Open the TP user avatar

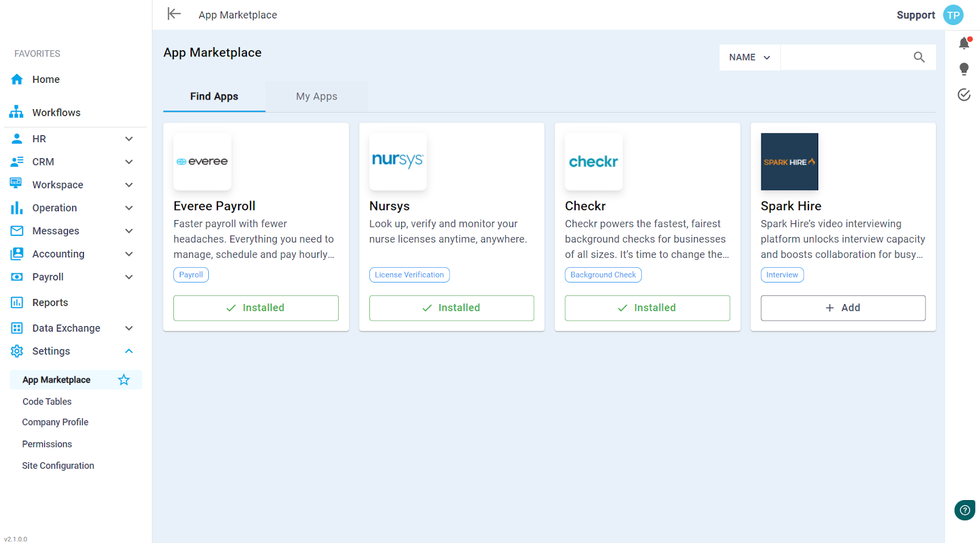click(953, 15)
